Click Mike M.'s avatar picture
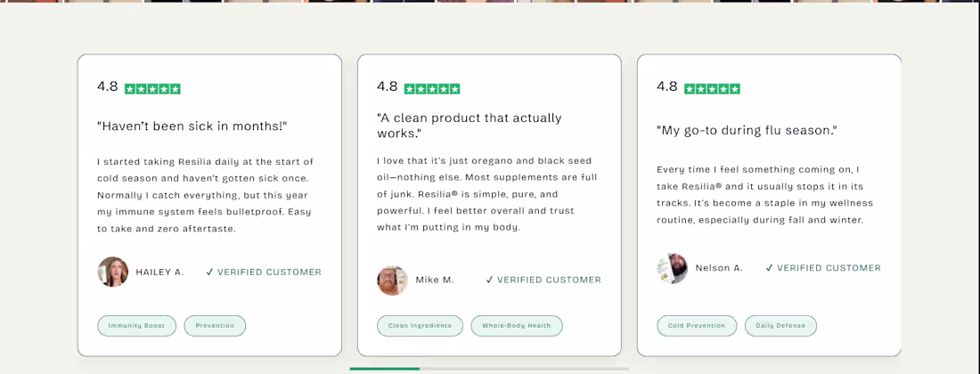This screenshot has height=374, width=980. point(393,280)
